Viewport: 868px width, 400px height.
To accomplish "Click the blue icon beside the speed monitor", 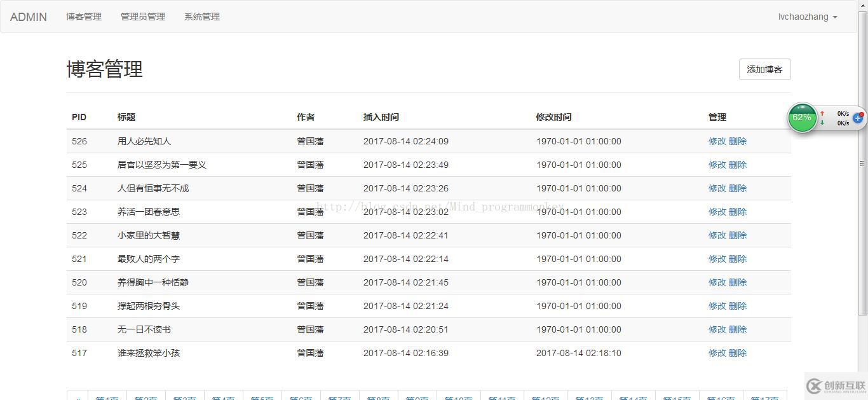I will point(858,118).
